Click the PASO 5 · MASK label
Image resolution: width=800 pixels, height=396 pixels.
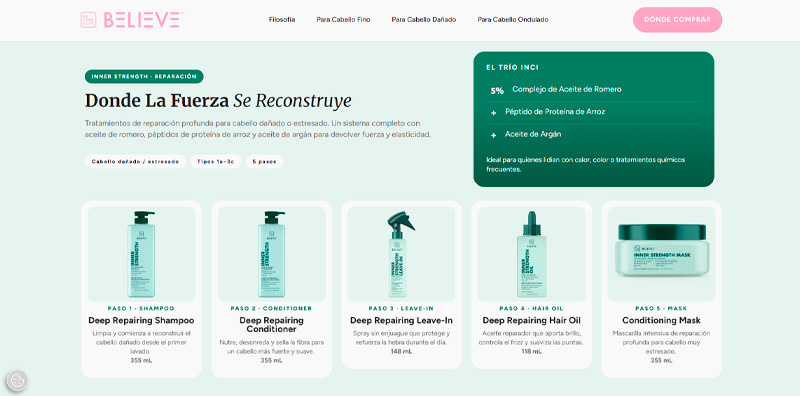[x=661, y=309]
